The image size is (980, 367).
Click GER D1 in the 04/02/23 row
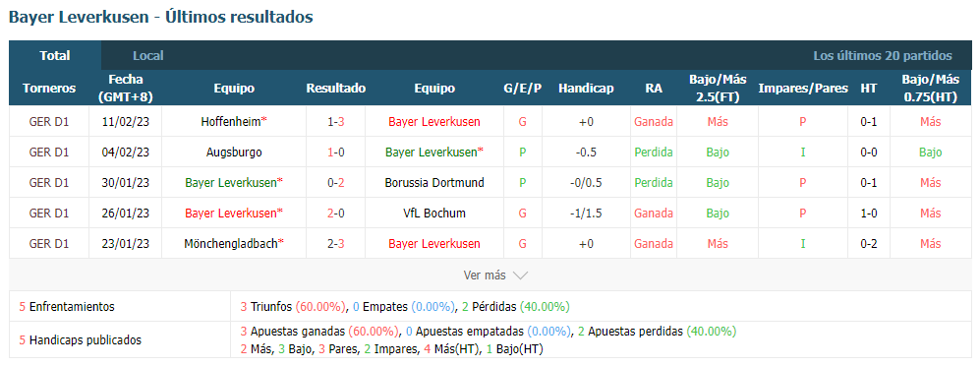point(49,152)
